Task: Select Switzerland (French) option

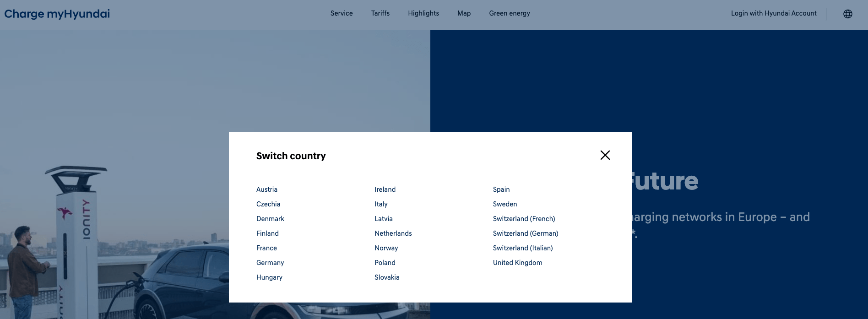Action: tap(524, 219)
